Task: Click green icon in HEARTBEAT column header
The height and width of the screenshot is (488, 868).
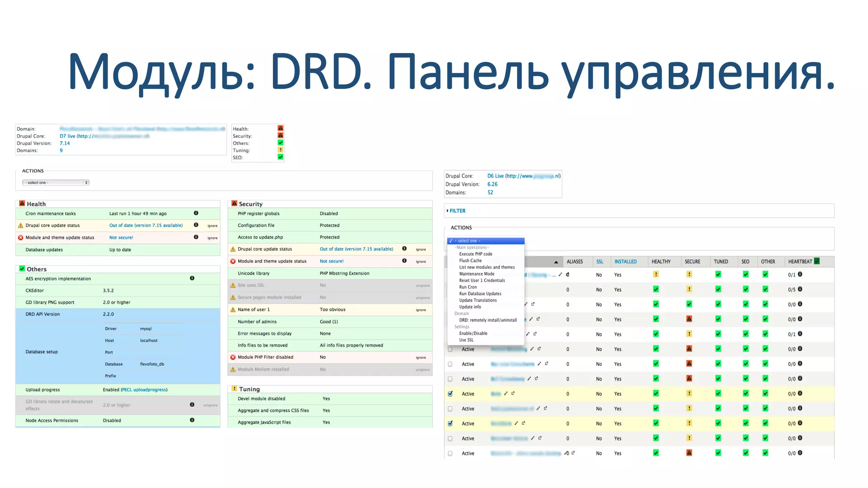Action: [817, 261]
